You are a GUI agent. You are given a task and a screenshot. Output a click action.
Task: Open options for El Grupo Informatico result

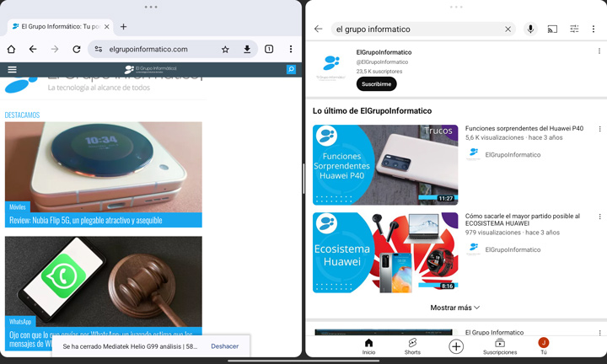599,333
